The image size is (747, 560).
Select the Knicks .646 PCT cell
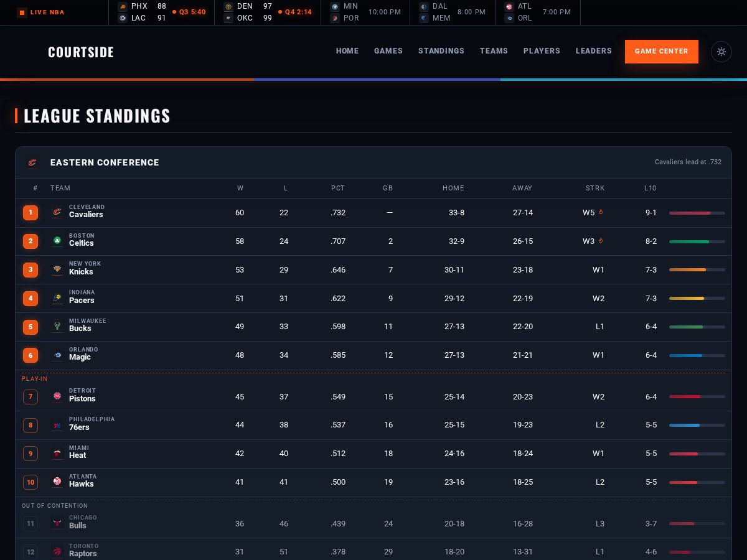pyautogui.click(x=338, y=270)
